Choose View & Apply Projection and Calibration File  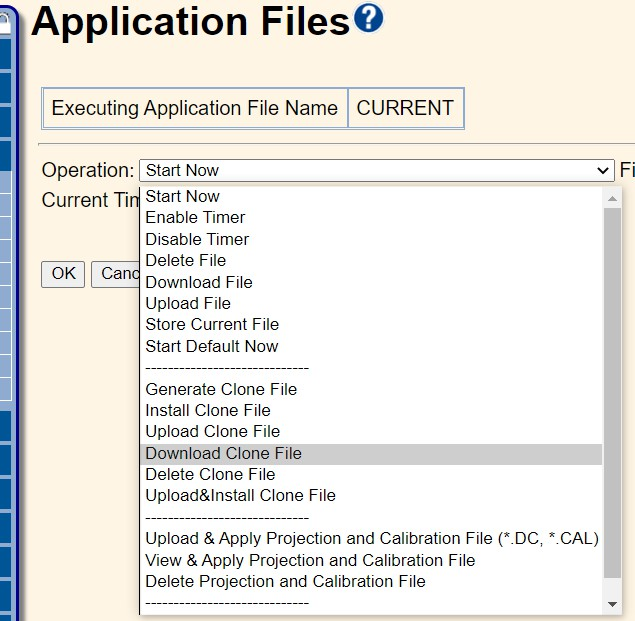[x=310, y=560]
